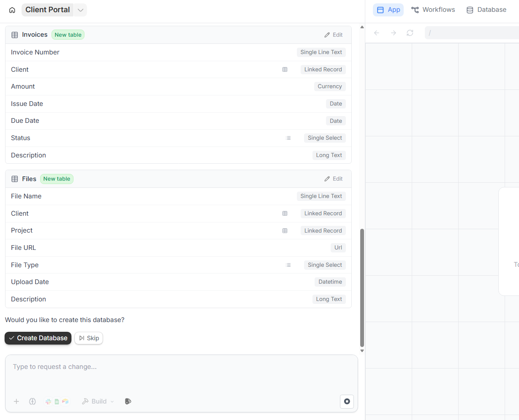Click the chat scrollbar thumb
Viewport: 519px width, 420px height.
(x=362, y=288)
